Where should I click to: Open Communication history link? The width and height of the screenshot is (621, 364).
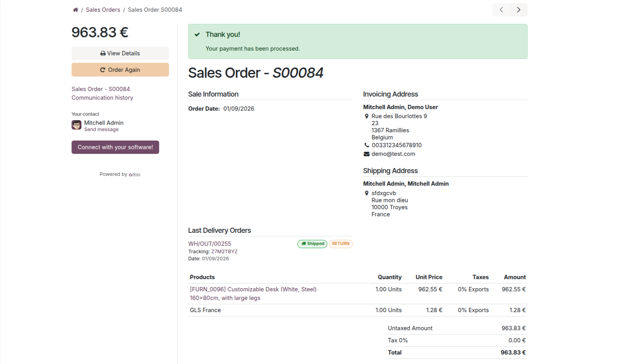[102, 98]
